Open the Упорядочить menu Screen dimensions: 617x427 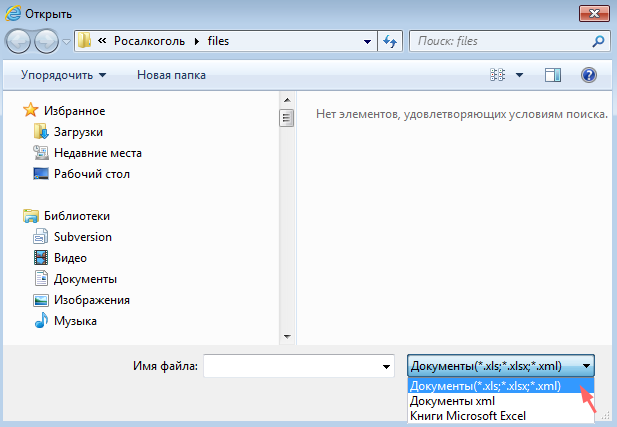point(63,75)
